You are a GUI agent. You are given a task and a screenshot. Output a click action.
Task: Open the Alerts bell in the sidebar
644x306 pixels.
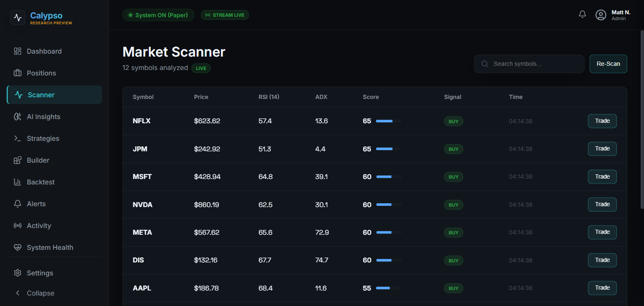(17, 204)
